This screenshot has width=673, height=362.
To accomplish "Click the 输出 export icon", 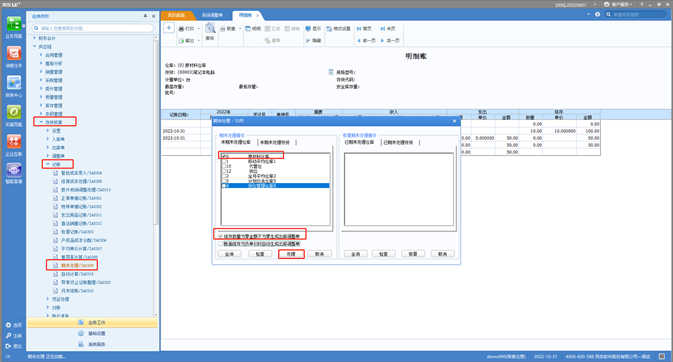I will point(181,41).
